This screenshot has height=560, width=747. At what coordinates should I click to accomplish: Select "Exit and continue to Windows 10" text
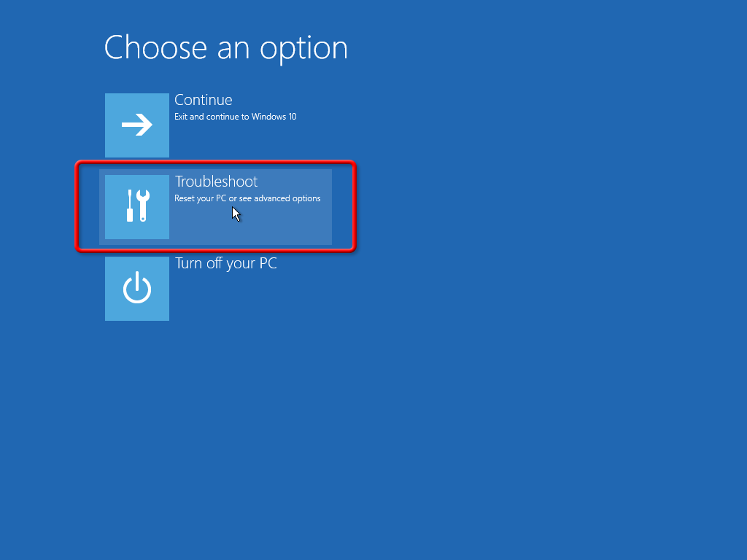click(x=236, y=117)
